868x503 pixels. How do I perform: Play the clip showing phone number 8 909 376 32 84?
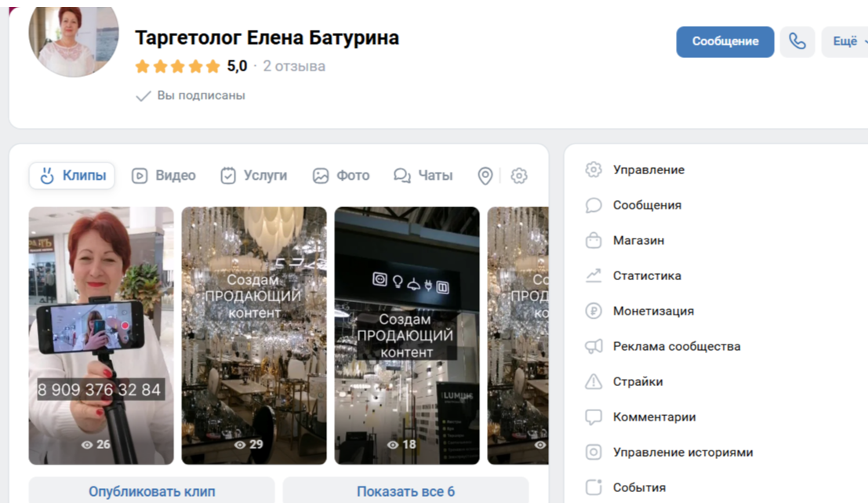coord(101,335)
